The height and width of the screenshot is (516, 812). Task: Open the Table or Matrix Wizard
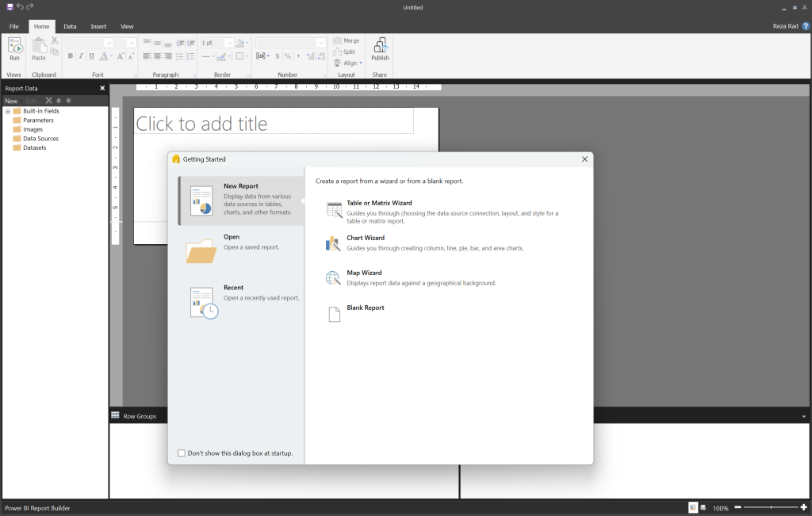click(x=379, y=204)
